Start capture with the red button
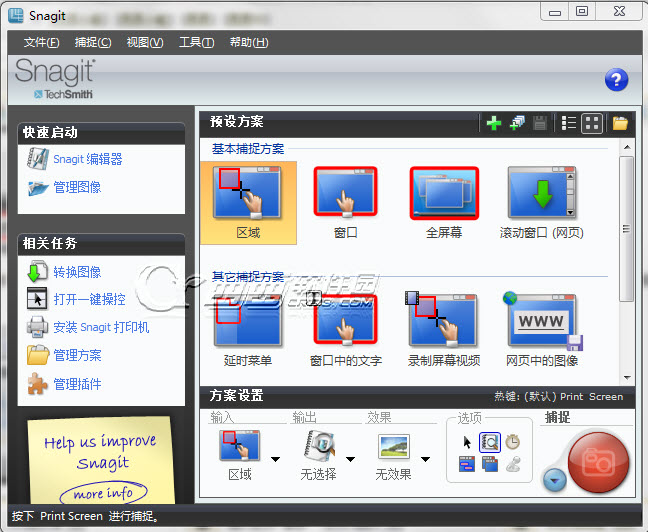 598,463
